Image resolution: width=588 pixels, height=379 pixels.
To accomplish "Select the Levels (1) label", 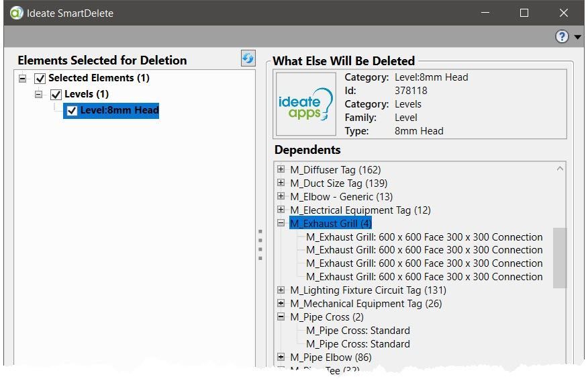I will tap(87, 94).
